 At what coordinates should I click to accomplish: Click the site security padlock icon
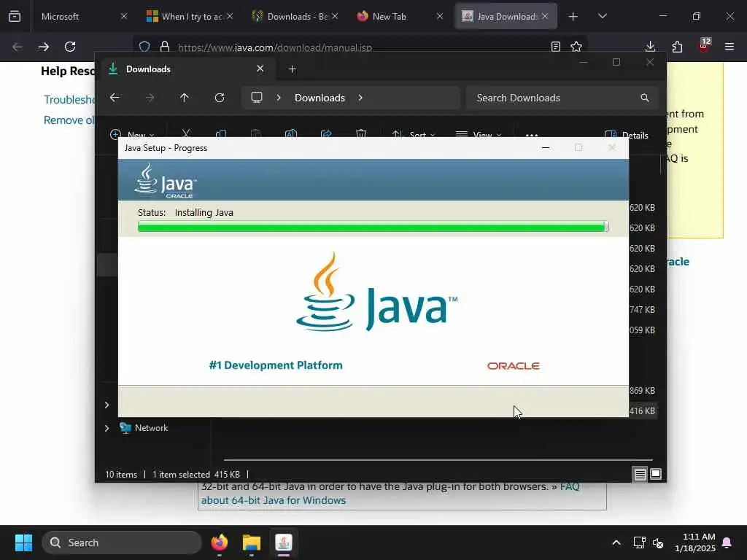coord(165,47)
